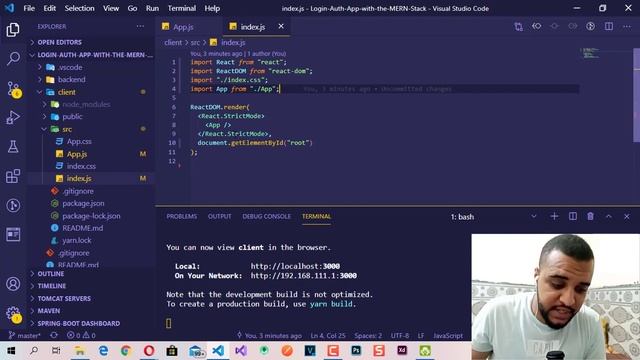This screenshot has height=360, width=640.
Task: Open the Manage gear icon
Action: click(13, 315)
